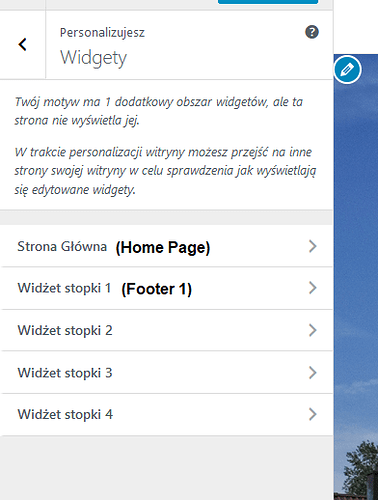The height and width of the screenshot is (500, 378).
Task: Click the (Home Page) annotation text
Action: click(163, 247)
